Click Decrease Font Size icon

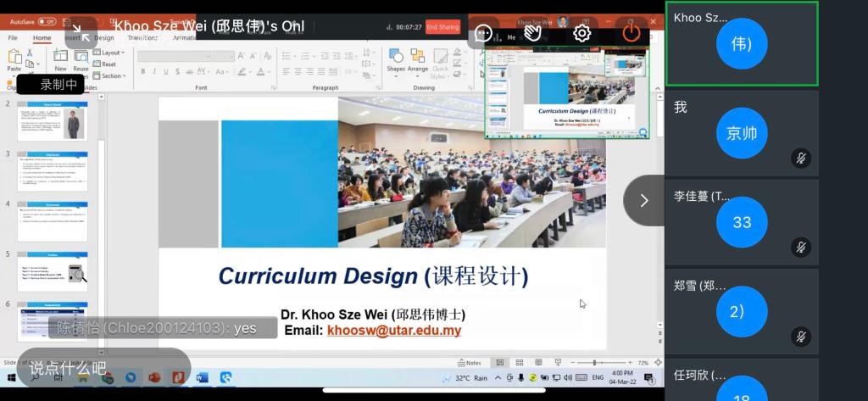(x=252, y=56)
